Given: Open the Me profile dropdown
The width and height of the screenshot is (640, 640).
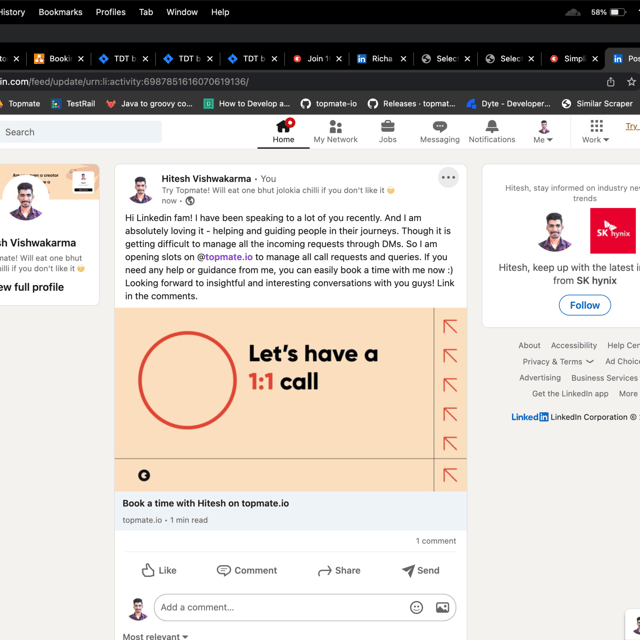Looking at the screenshot, I should pos(543,131).
